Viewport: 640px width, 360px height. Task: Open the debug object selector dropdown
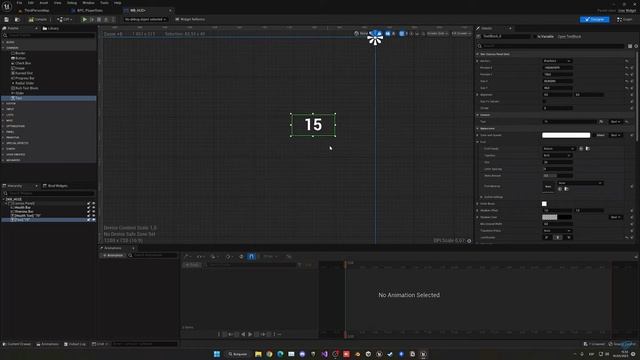click(145, 20)
